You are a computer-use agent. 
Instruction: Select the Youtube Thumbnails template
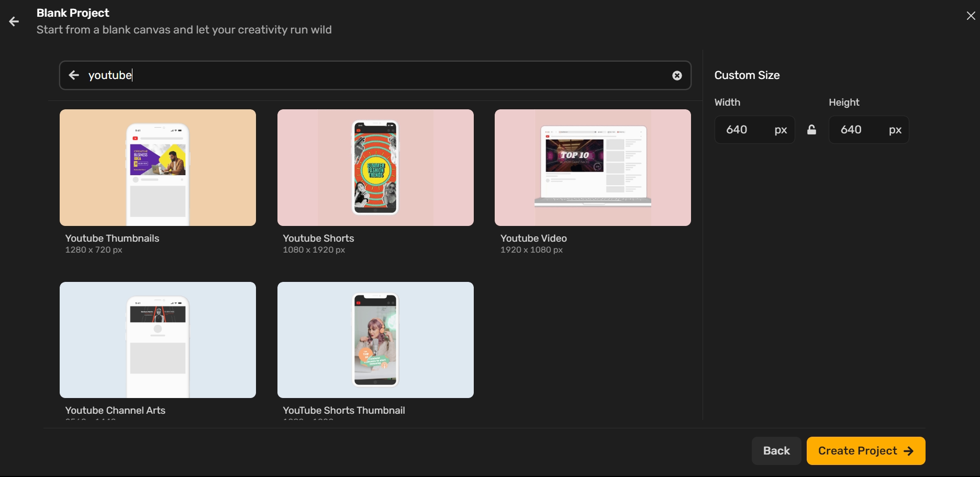pyautogui.click(x=158, y=167)
